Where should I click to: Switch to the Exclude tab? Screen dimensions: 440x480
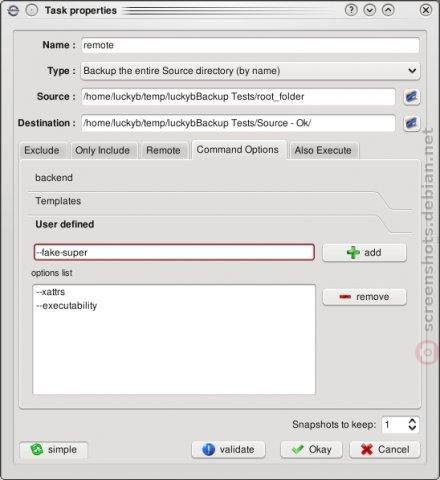[x=42, y=150]
